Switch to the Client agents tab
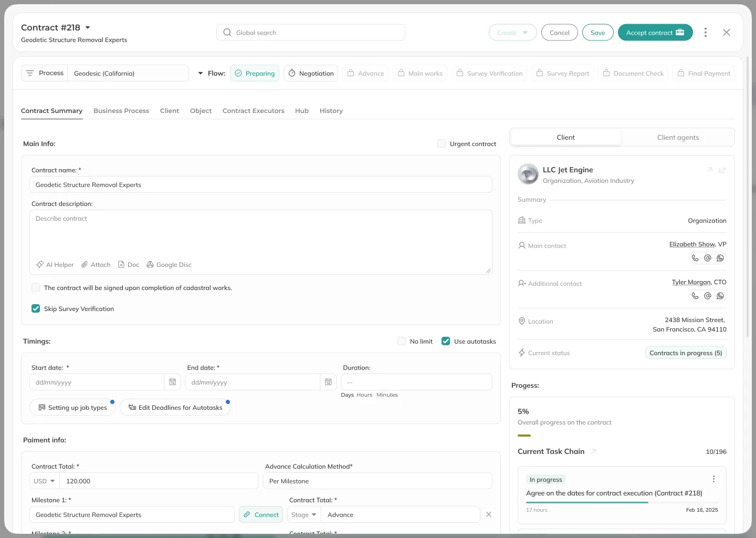756x538 pixels. pyautogui.click(x=678, y=138)
